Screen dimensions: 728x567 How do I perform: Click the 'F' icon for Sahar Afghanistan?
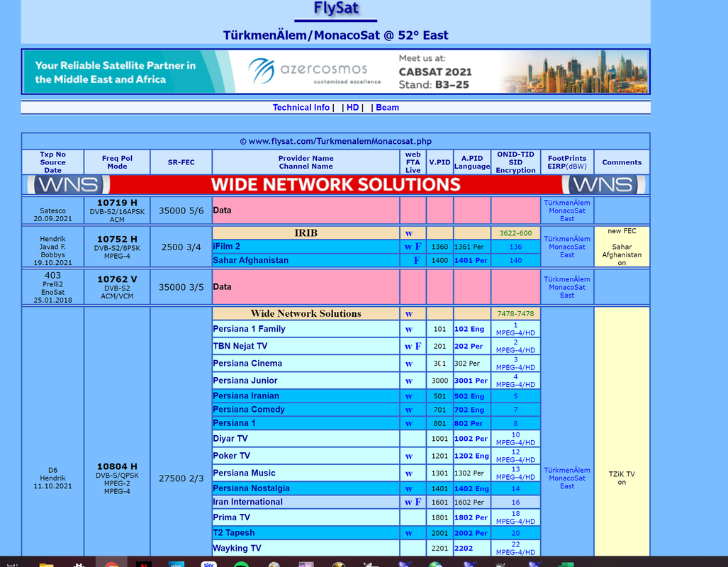pyautogui.click(x=417, y=261)
